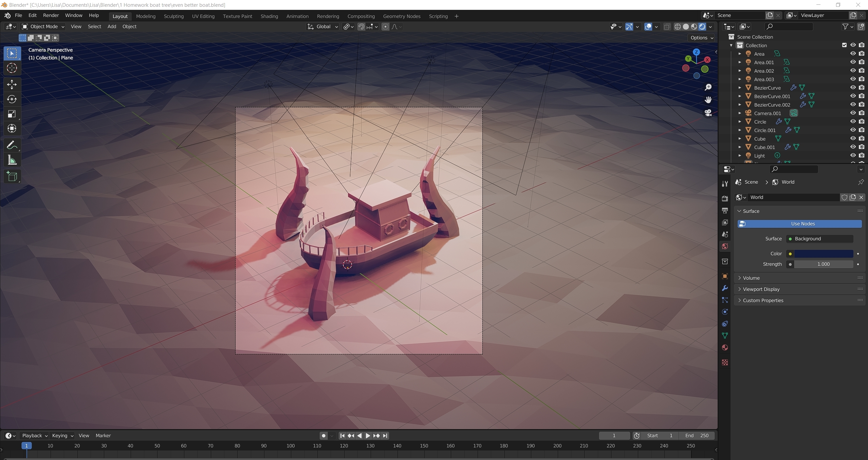
Task: Select the Move tool in toolbar
Action: pyautogui.click(x=12, y=84)
